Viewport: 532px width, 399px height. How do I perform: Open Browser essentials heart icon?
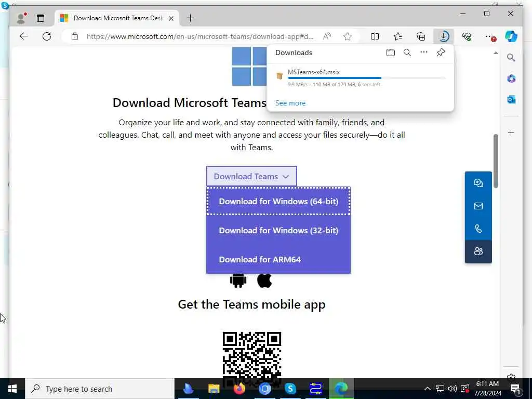[x=467, y=36]
